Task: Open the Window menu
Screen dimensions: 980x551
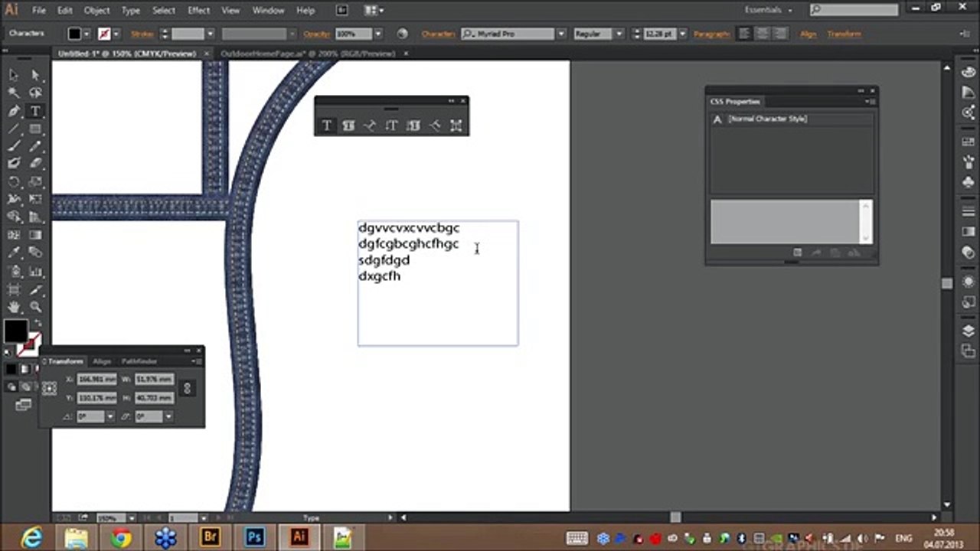Action: click(x=268, y=10)
